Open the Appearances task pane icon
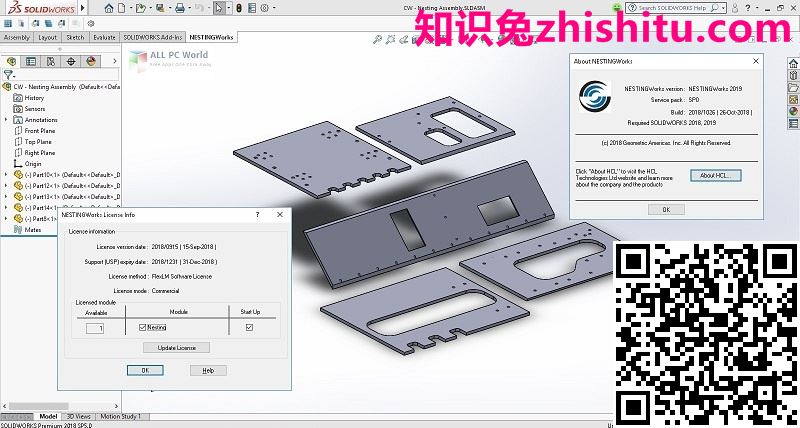 coord(793,111)
